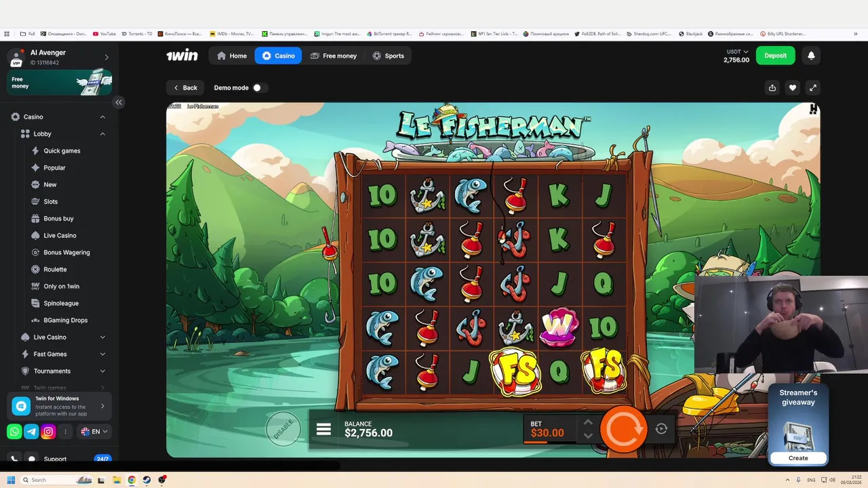Open New games category
868x488 pixels.
[50, 184]
